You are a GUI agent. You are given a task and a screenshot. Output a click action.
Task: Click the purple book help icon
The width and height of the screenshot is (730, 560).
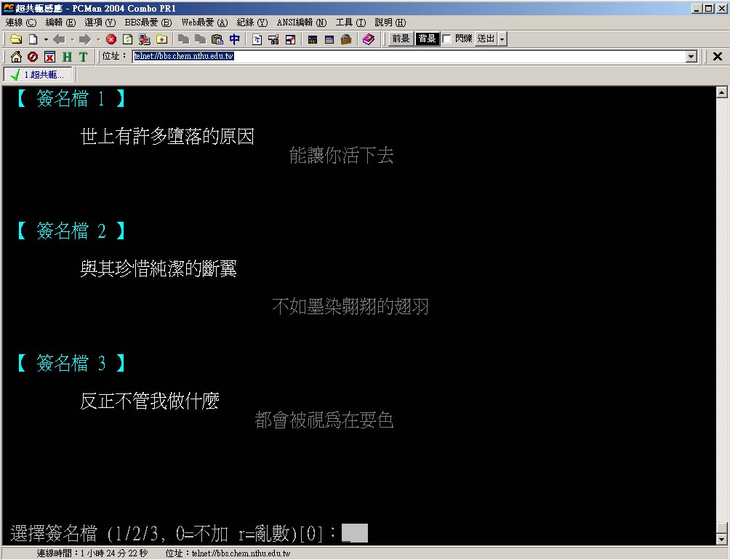pyautogui.click(x=369, y=39)
